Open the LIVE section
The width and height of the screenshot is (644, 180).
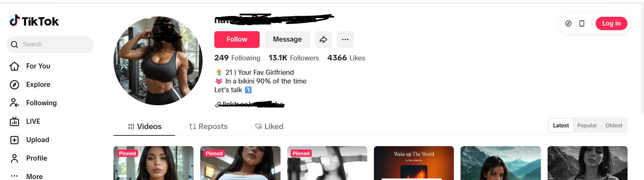pos(33,121)
